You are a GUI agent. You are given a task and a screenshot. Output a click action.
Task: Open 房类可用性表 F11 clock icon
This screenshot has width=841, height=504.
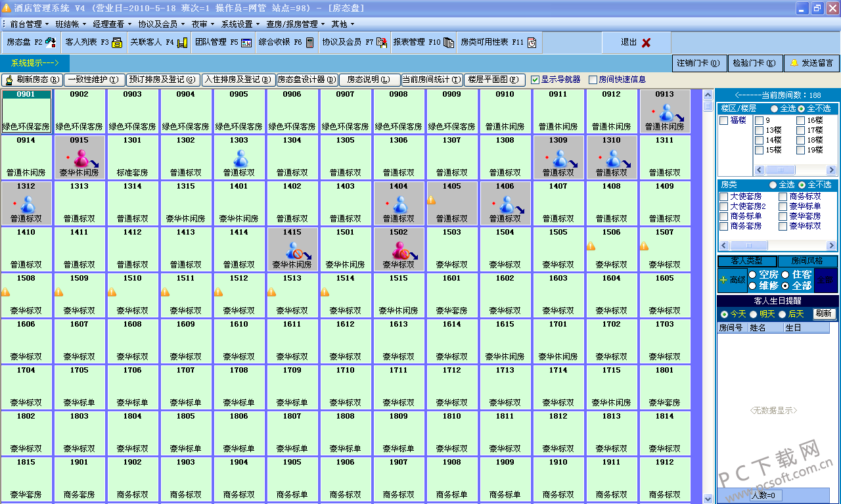point(532,43)
